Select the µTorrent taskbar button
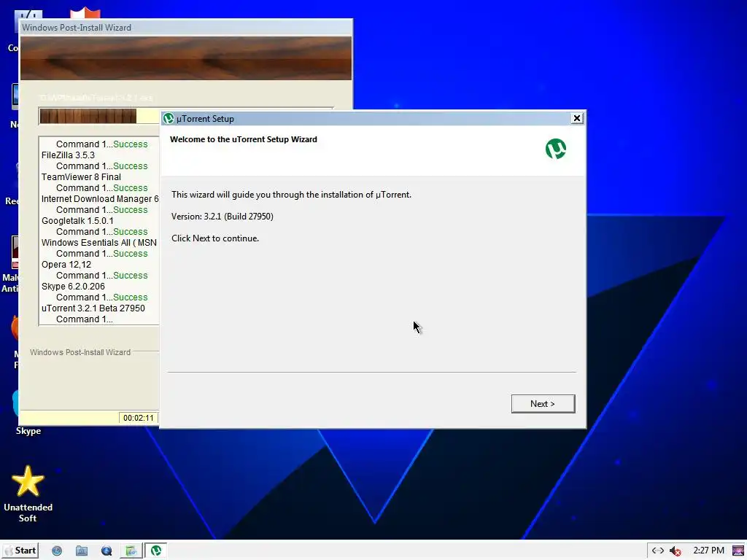The image size is (747, 560). coord(156,551)
